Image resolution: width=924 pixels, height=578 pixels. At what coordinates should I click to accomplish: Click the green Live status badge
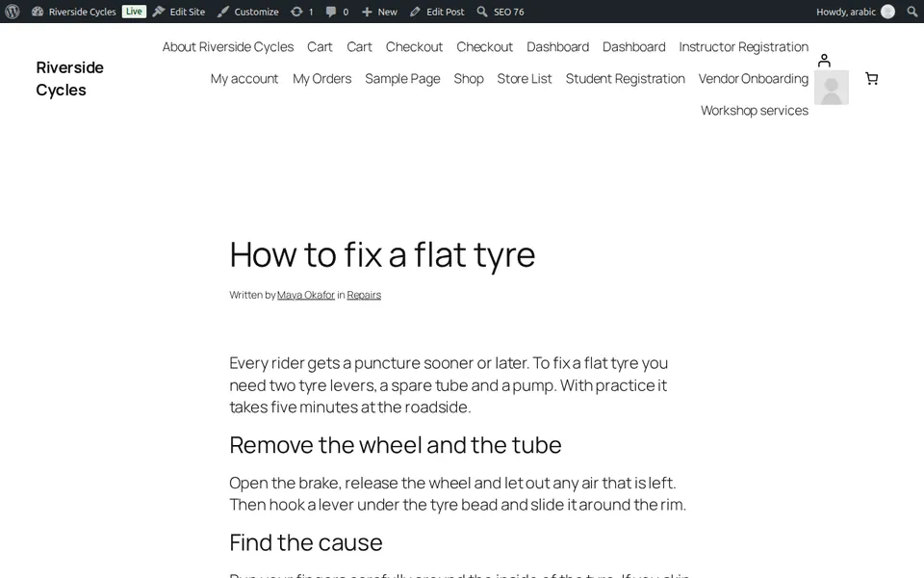[x=134, y=12]
